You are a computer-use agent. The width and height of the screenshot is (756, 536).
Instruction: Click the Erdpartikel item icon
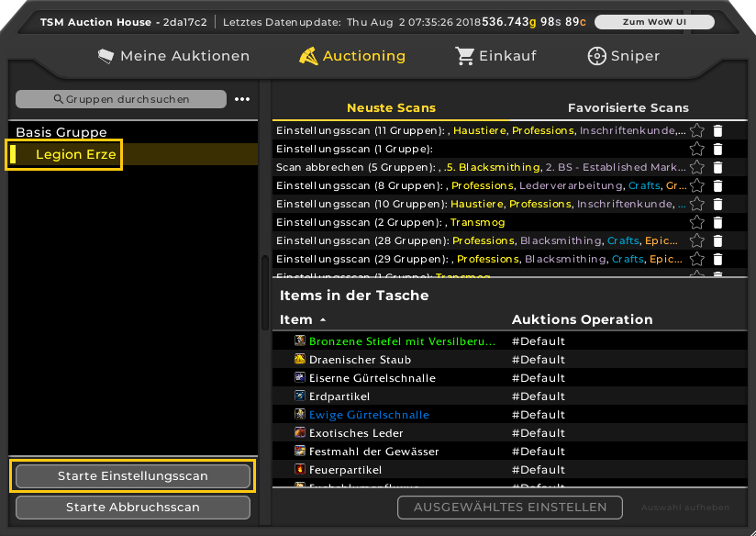(x=299, y=396)
